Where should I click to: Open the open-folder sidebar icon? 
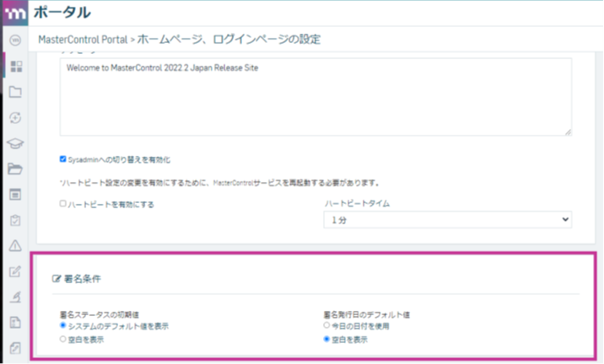[x=15, y=169]
